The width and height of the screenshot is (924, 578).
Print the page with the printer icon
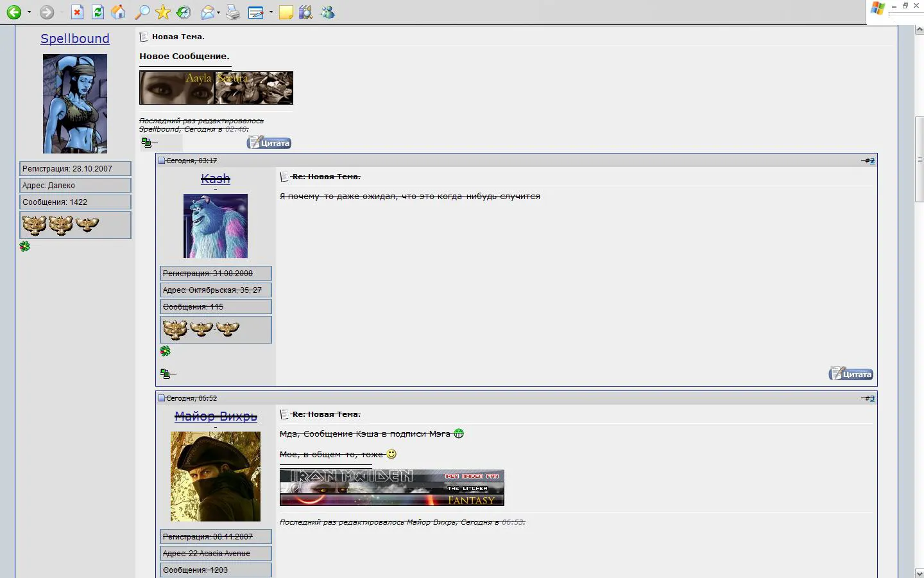[233, 12]
